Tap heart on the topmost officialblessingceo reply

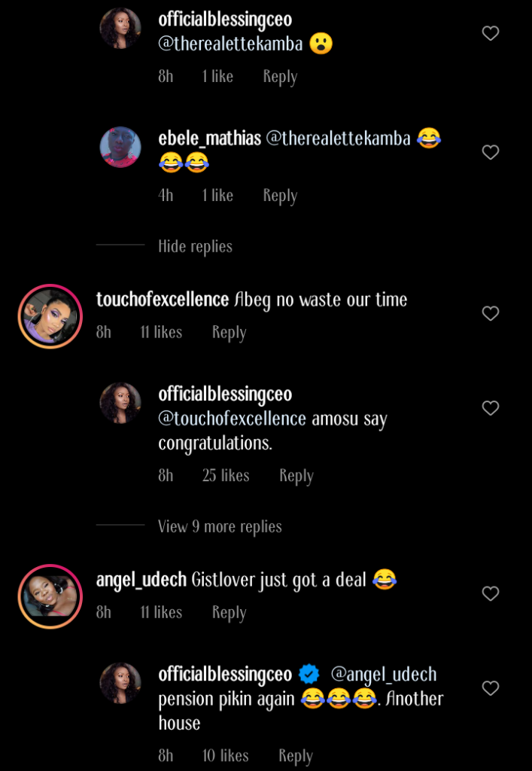491,34
